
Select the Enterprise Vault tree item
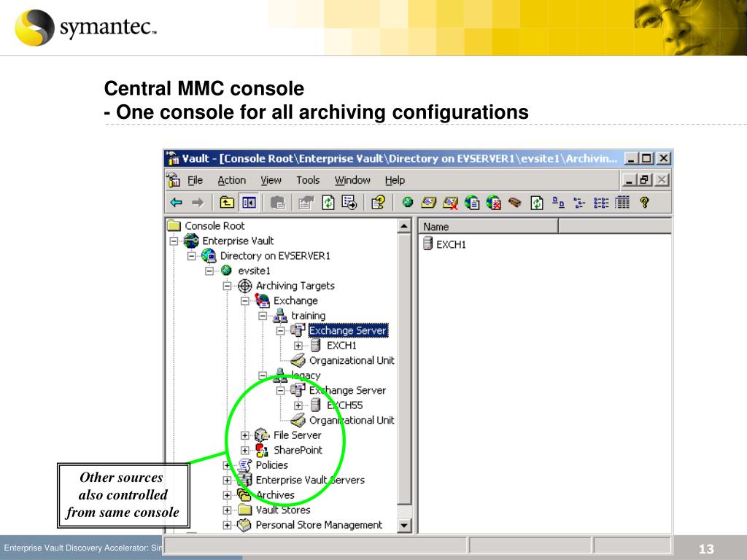pyautogui.click(x=238, y=241)
